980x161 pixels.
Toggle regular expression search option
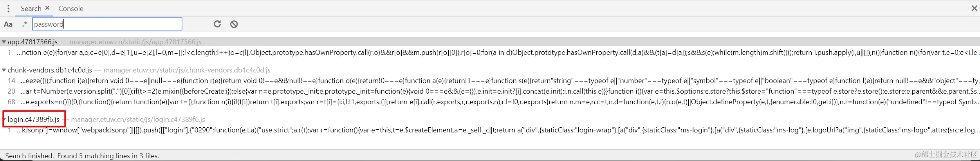[x=25, y=24]
